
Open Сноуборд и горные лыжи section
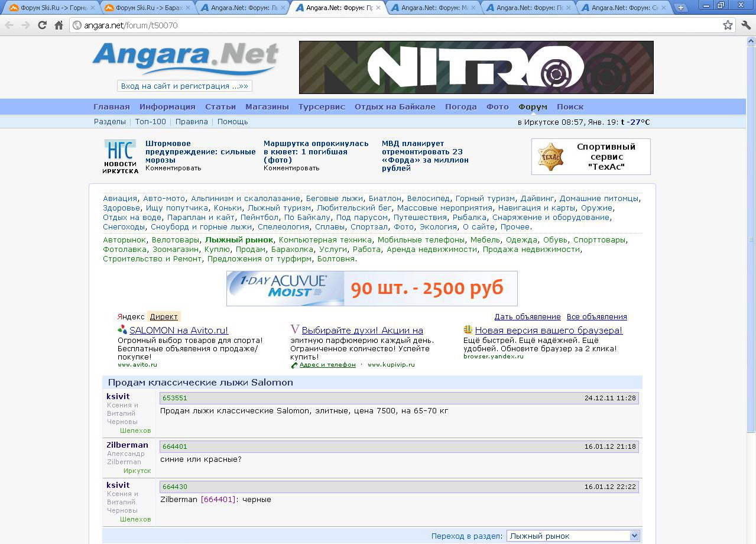click(x=201, y=227)
